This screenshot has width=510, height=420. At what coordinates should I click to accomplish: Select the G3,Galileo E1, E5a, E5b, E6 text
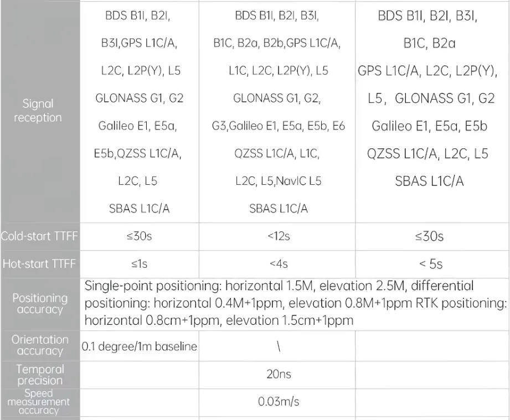coord(279,126)
